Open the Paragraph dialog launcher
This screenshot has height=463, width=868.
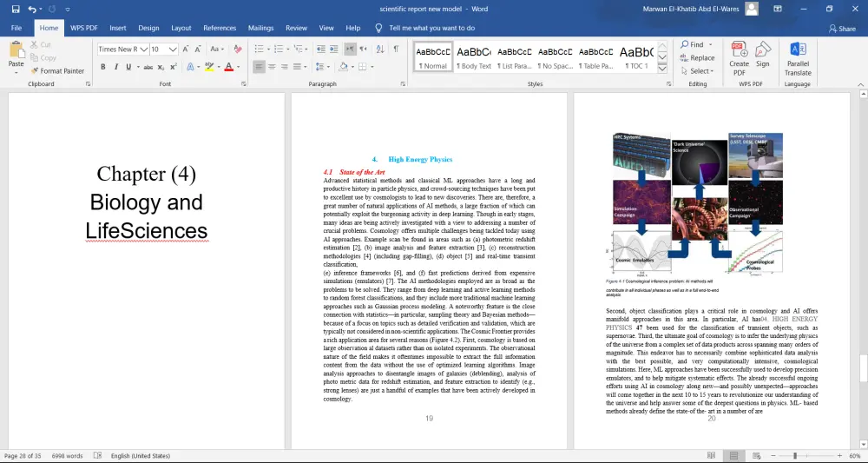(x=403, y=84)
